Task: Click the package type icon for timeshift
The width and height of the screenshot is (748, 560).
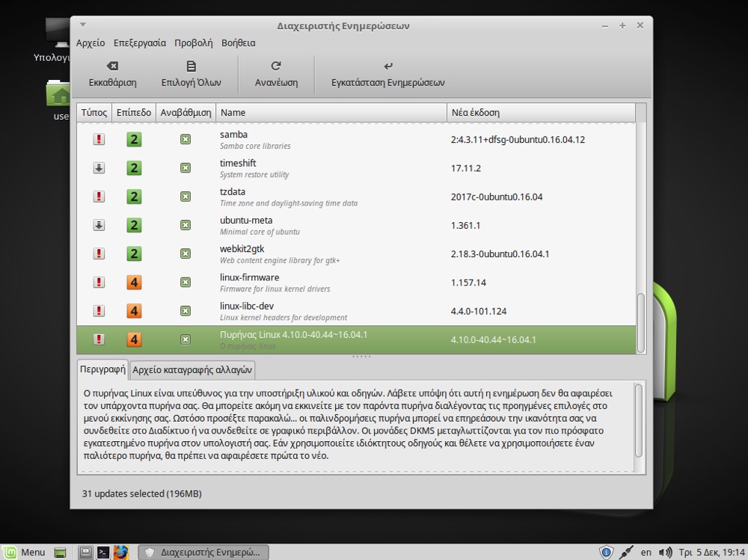Action: [x=99, y=168]
